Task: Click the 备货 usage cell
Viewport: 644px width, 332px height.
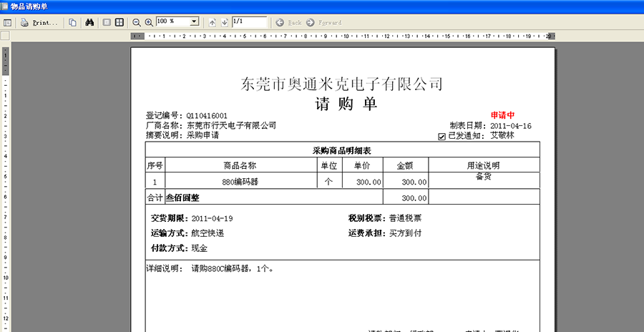Action: coord(484,177)
